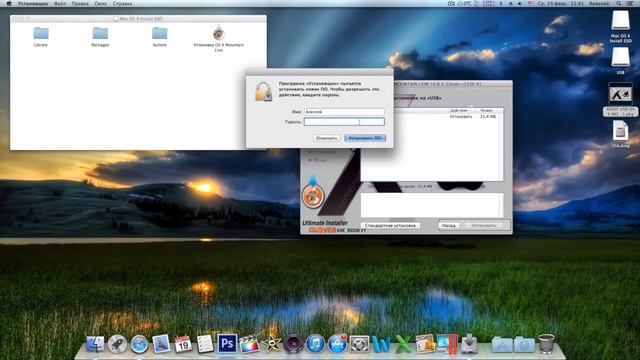Select ESD.dmg file on desktop
The width and height of the screenshot is (640, 360).
click(x=620, y=134)
